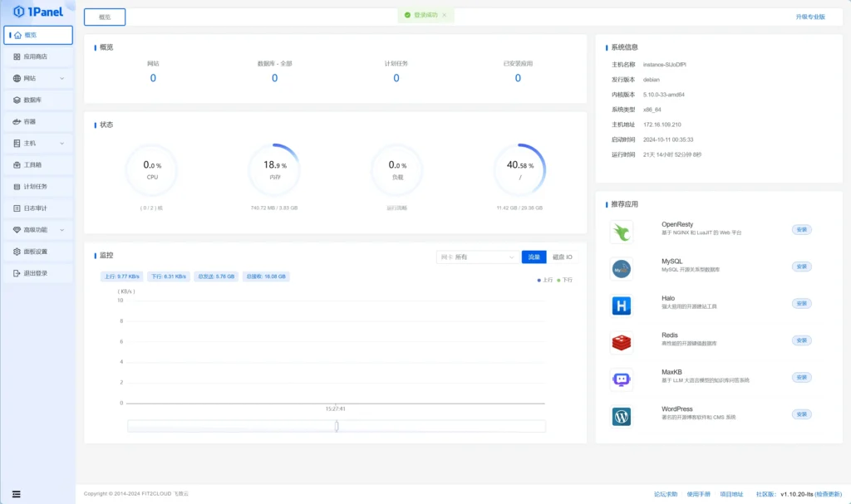The image size is (851, 504).
Task: Open 论坛求助 footer link
Action: [x=666, y=494]
